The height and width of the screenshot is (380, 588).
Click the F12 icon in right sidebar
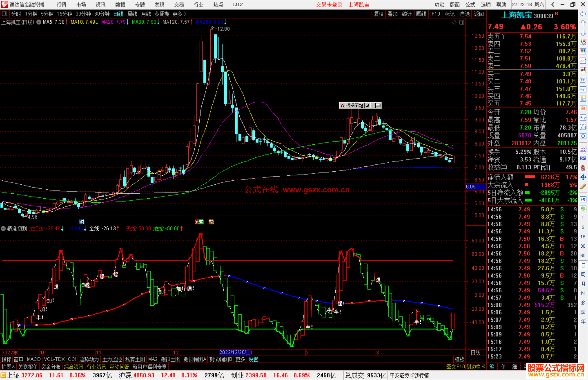[x=583, y=118]
